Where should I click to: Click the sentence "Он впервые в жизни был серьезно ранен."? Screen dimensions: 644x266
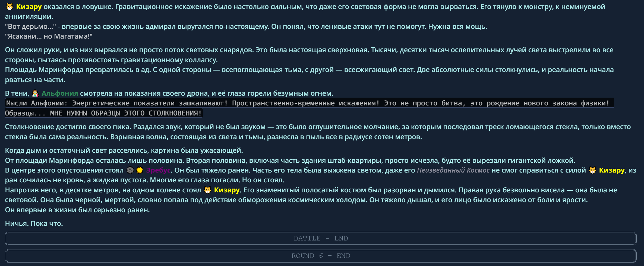(x=77, y=210)
